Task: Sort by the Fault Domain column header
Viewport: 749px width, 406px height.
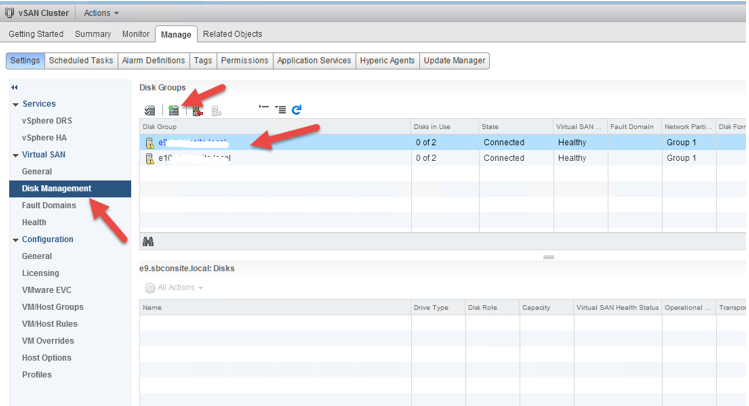Action: click(x=635, y=127)
